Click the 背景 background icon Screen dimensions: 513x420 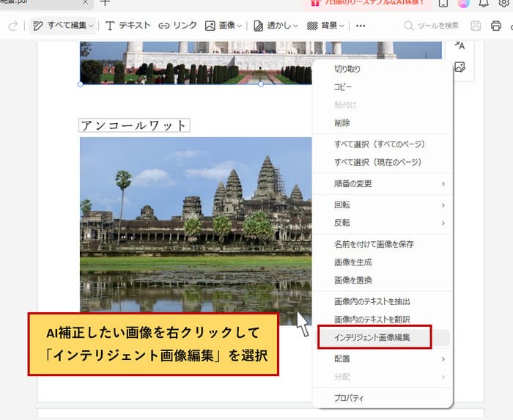tap(312, 26)
